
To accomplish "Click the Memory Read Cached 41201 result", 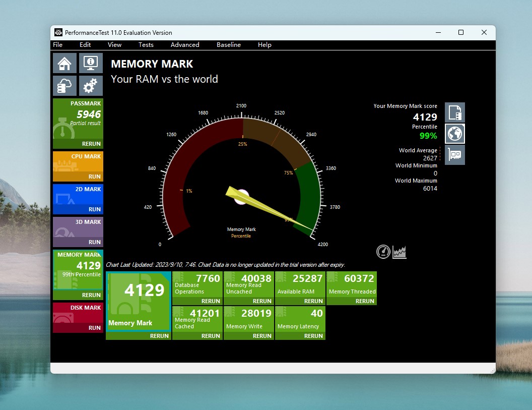I will pos(197,319).
